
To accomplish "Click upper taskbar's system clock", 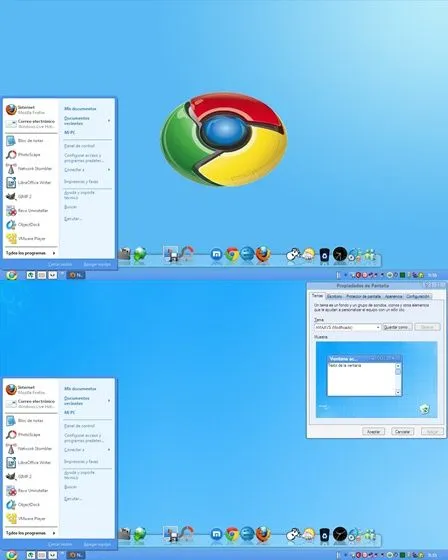I will pyautogui.click(x=433, y=275).
